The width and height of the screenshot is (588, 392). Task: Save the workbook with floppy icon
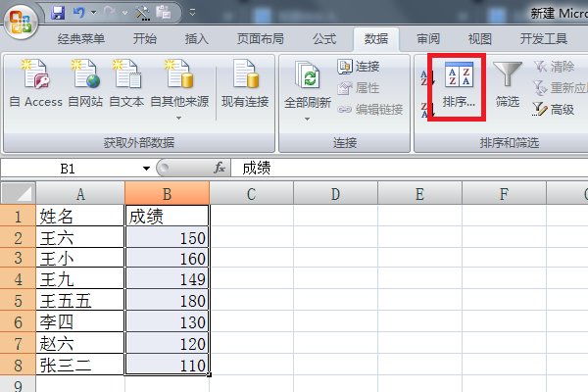click(58, 13)
